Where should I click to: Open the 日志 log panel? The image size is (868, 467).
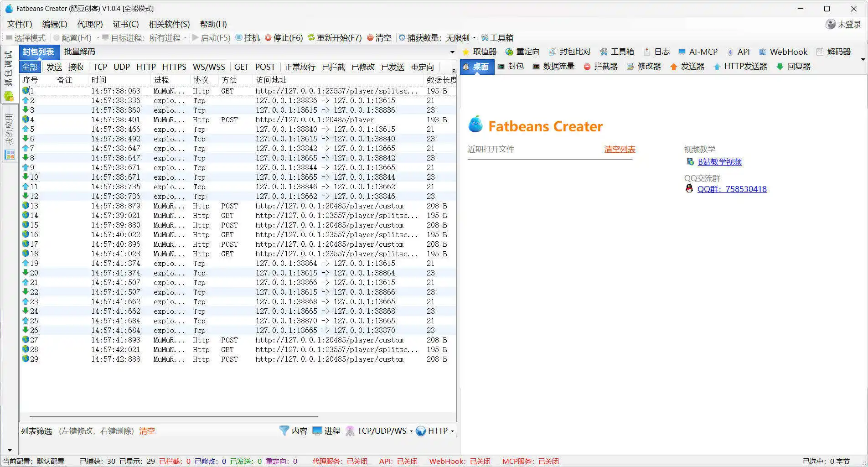coord(656,52)
